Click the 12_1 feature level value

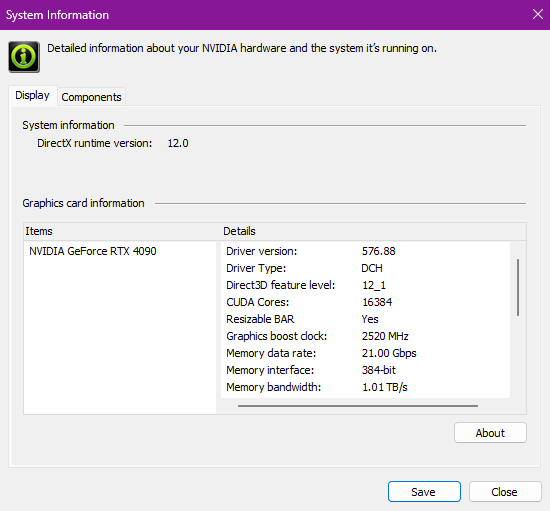[x=374, y=285]
